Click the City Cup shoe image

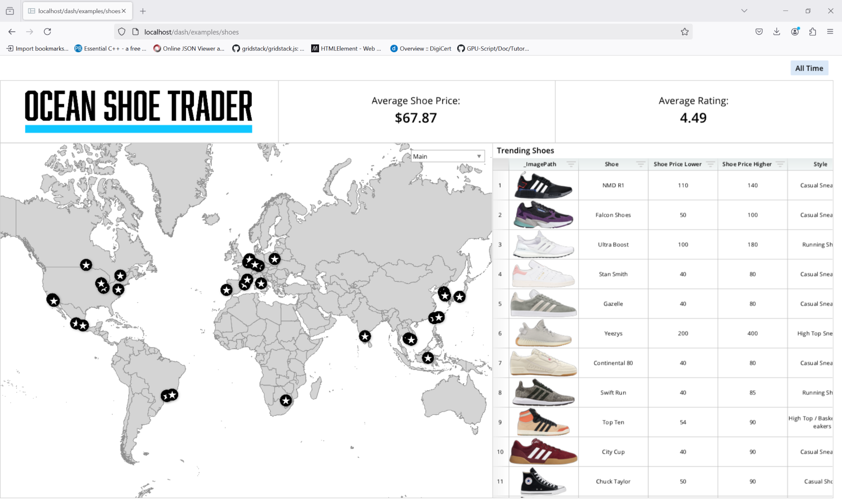tap(544, 452)
